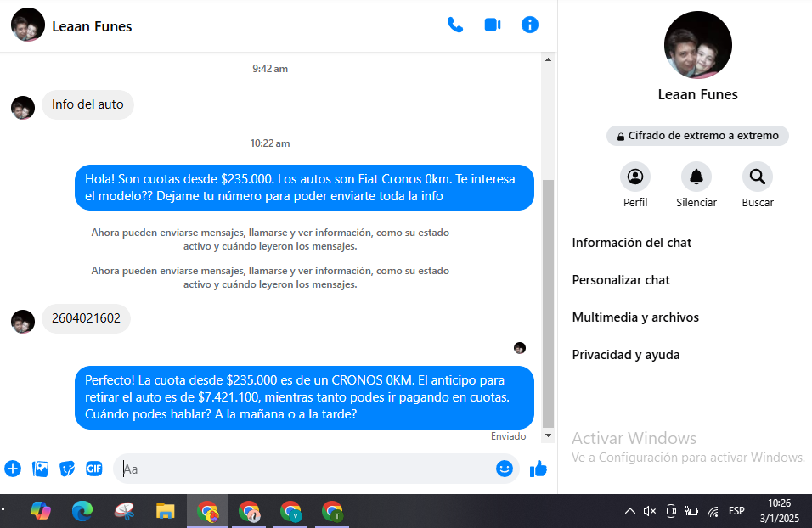Send a thumbs-up like

click(x=539, y=469)
